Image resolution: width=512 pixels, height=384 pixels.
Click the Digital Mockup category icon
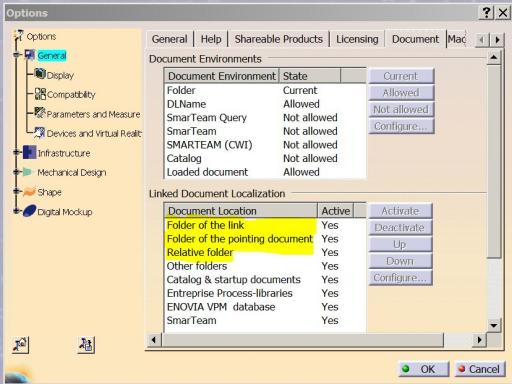tap(29, 211)
